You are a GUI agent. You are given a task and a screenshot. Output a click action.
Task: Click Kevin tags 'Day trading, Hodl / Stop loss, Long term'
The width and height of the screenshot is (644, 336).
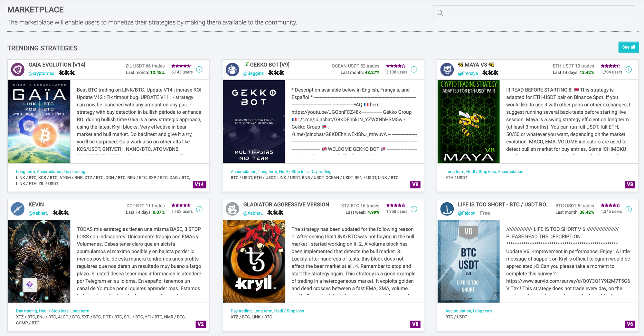52,311
